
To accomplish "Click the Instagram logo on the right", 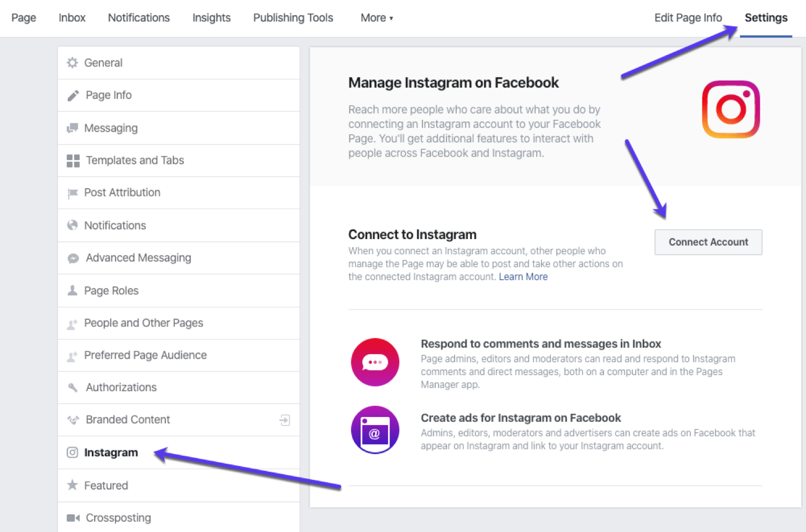I will (x=730, y=109).
